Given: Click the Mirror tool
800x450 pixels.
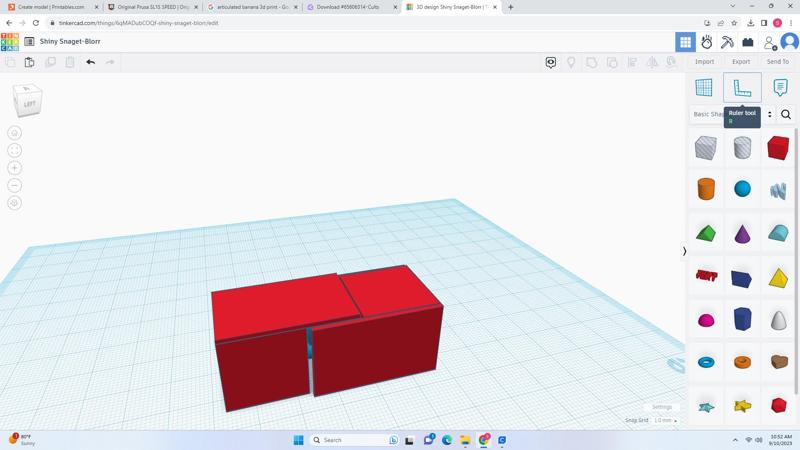Looking at the screenshot, I should point(652,62).
